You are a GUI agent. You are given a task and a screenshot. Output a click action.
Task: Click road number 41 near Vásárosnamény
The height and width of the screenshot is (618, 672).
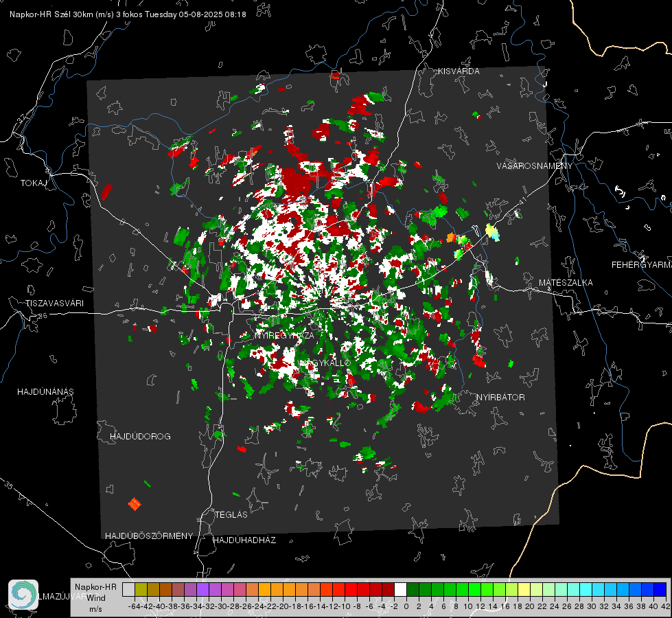522,201
